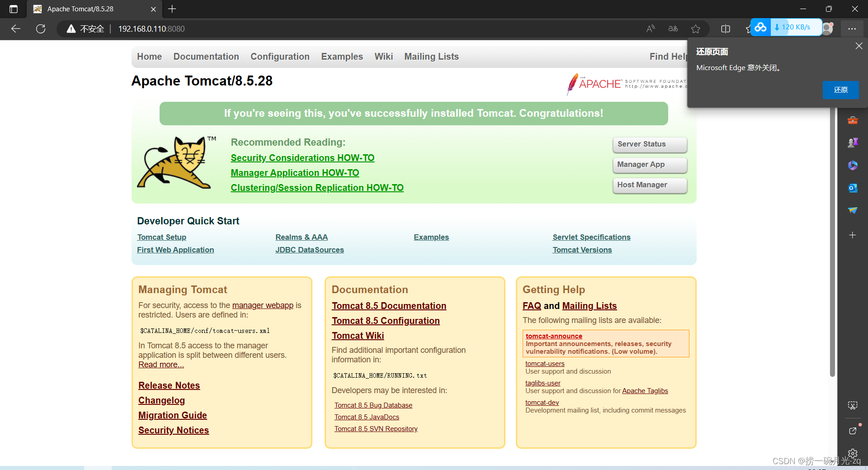Open the sidebar toolbox icon
The image size is (868, 470).
[853, 120]
